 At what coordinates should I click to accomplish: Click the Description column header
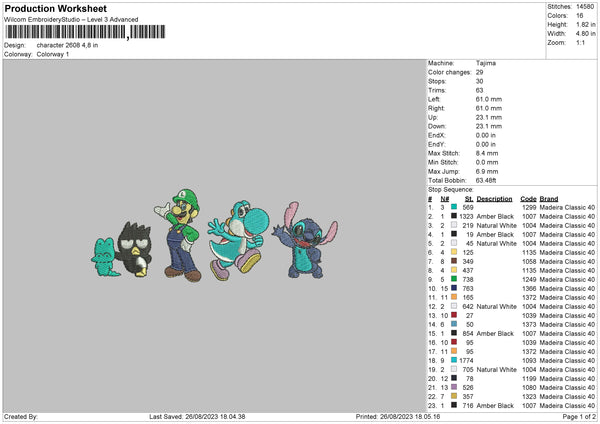coord(494,199)
